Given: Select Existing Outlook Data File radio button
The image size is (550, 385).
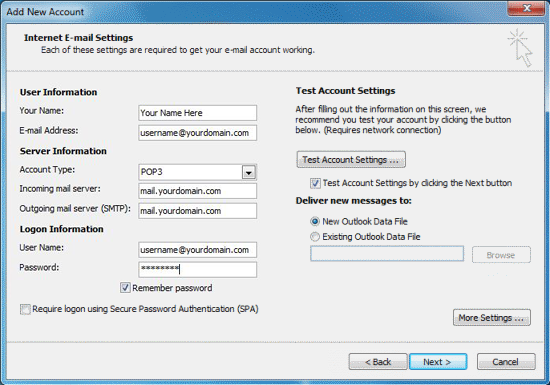Looking at the screenshot, I should click(315, 237).
